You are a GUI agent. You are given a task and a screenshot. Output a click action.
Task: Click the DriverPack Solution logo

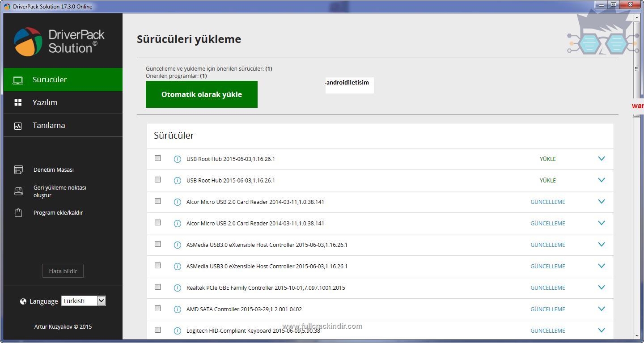tap(59, 42)
